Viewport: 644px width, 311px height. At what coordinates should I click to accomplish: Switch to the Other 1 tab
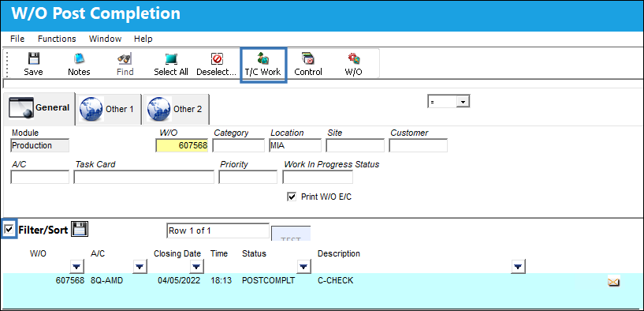pyautogui.click(x=109, y=110)
